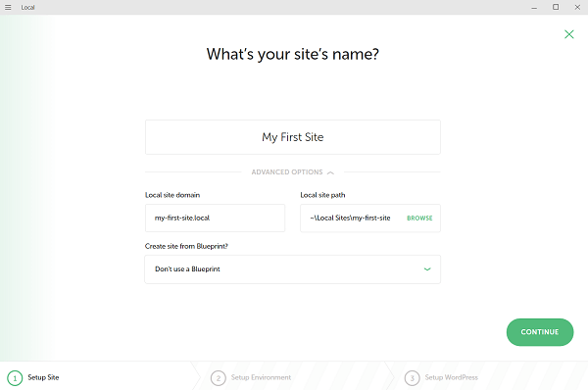Click the upward chevron beside Advanced Options
This screenshot has width=588, height=390.
tap(330, 172)
